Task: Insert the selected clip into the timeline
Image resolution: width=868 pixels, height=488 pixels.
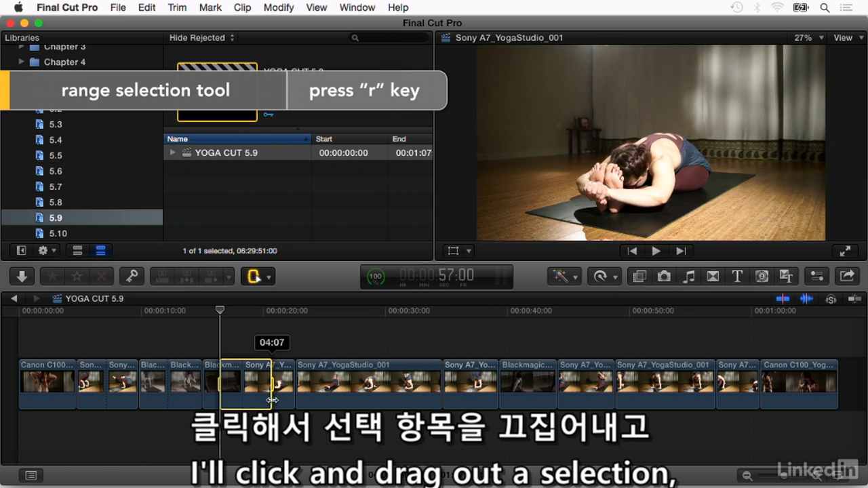Action: click(186, 276)
